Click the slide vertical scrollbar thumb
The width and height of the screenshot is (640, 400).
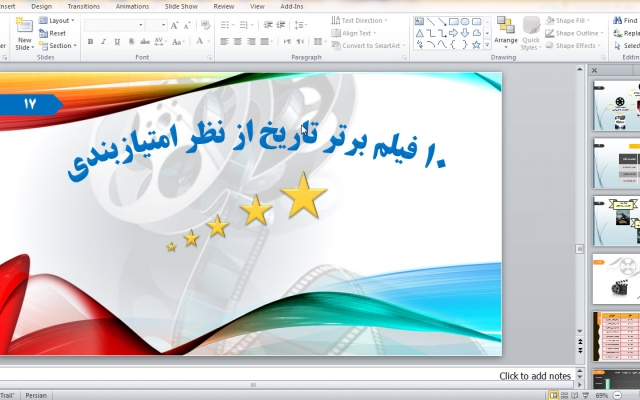[580, 249]
